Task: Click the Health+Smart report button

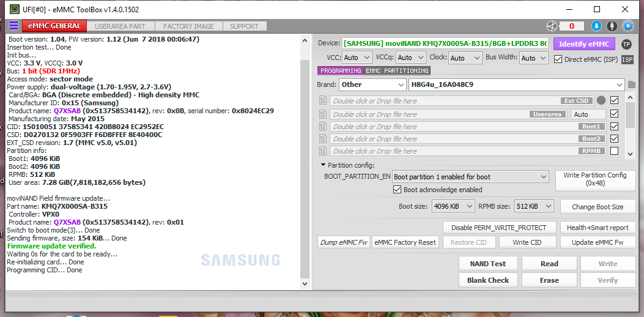Action: pos(598,228)
